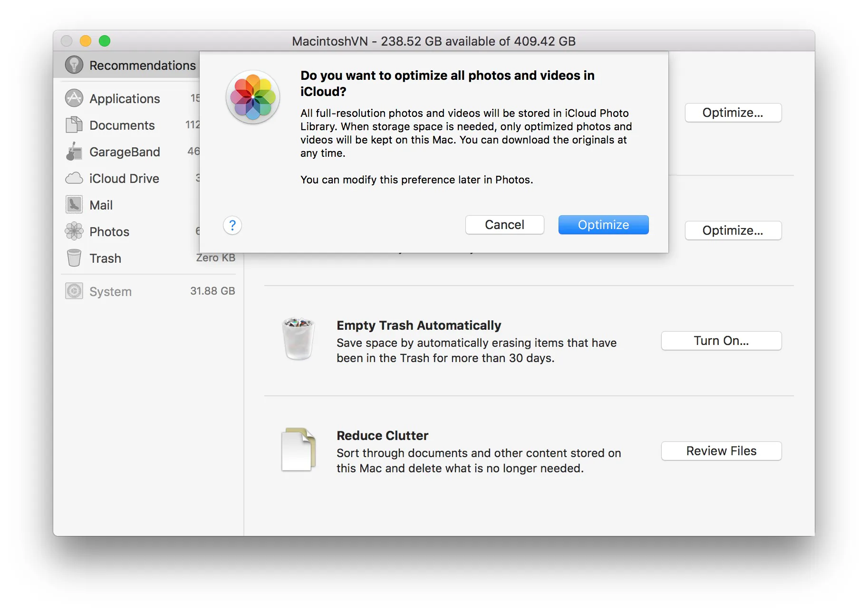Screen dimensions: 868x612
Task: Open the Documents sidebar icon
Action: click(x=74, y=124)
